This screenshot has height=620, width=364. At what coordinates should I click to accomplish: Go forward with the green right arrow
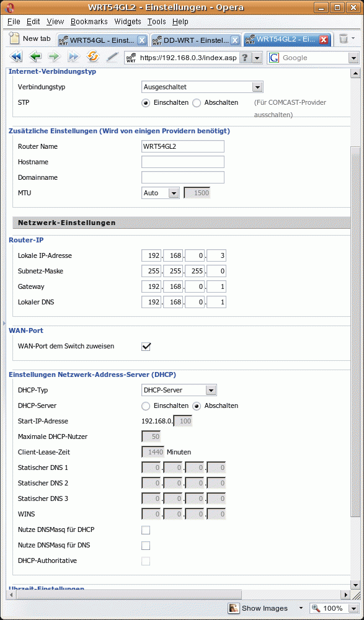click(54, 57)
